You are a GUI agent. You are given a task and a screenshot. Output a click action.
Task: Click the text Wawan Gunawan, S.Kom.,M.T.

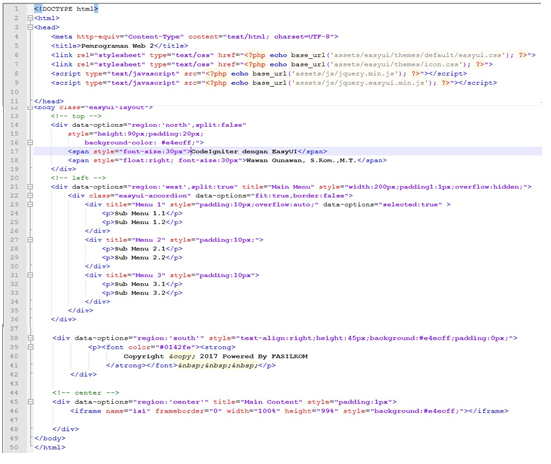(301, 160)
